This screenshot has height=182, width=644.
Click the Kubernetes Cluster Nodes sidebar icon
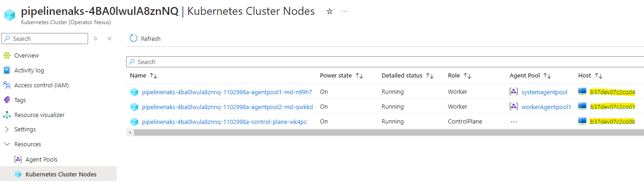tap(18, 174)
